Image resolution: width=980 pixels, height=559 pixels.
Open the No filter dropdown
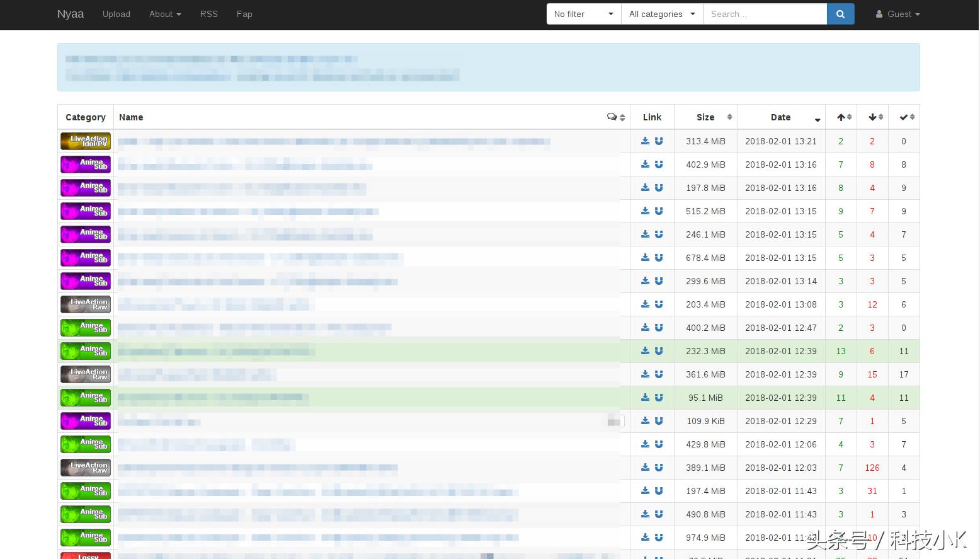(x=584, y=14)
